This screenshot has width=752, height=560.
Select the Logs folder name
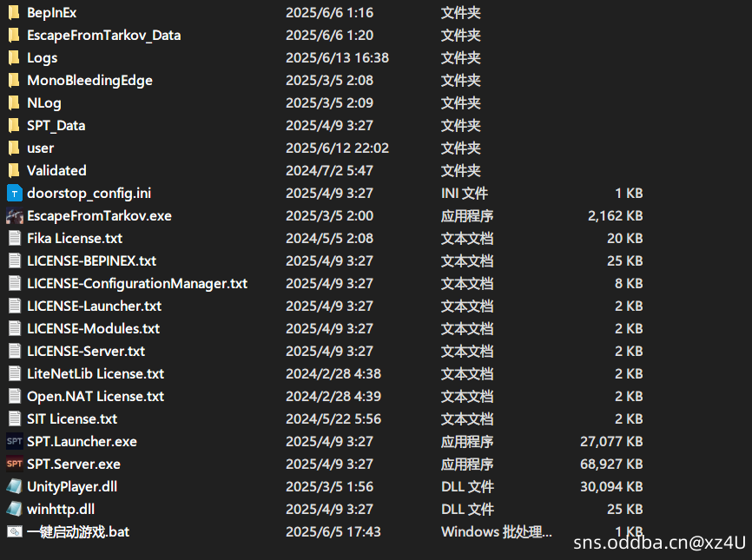click(x=43, y=58)
